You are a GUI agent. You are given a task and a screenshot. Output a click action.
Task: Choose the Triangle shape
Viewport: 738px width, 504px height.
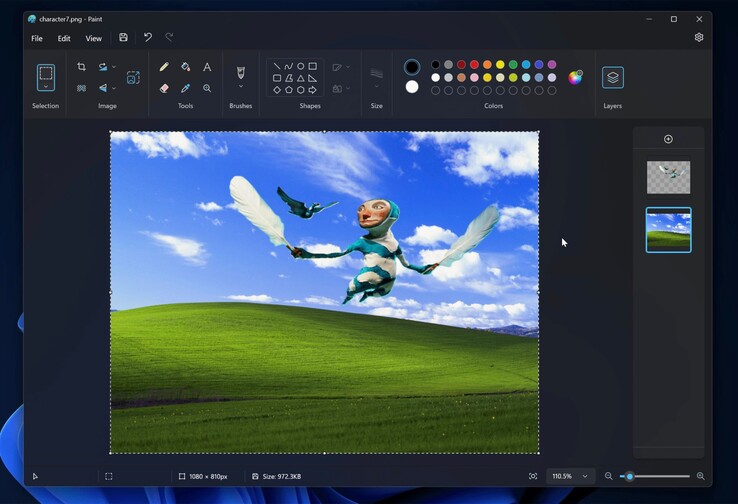click(300, 78)
